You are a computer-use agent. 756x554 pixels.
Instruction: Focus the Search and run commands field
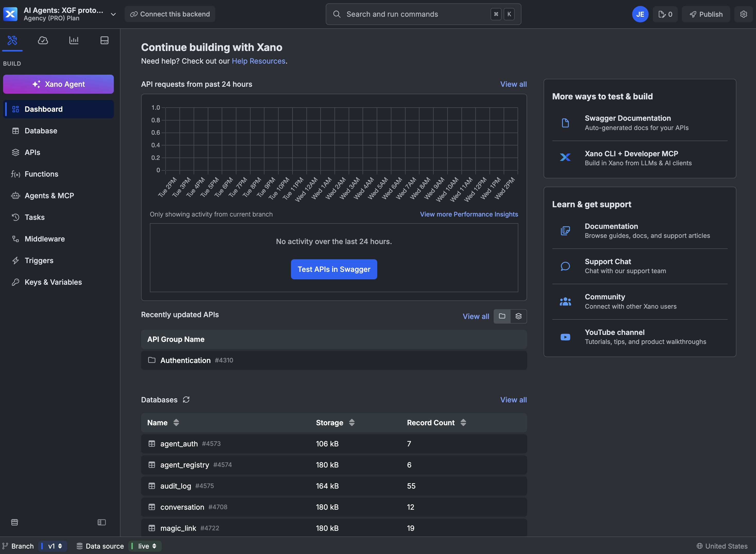423,14
